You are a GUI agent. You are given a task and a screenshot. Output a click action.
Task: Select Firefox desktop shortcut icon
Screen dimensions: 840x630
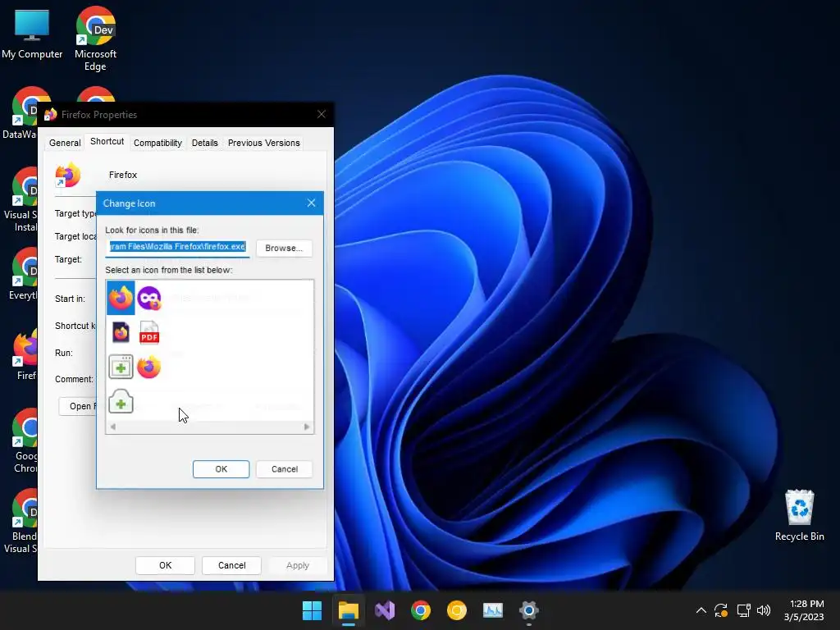coord(25,354)
